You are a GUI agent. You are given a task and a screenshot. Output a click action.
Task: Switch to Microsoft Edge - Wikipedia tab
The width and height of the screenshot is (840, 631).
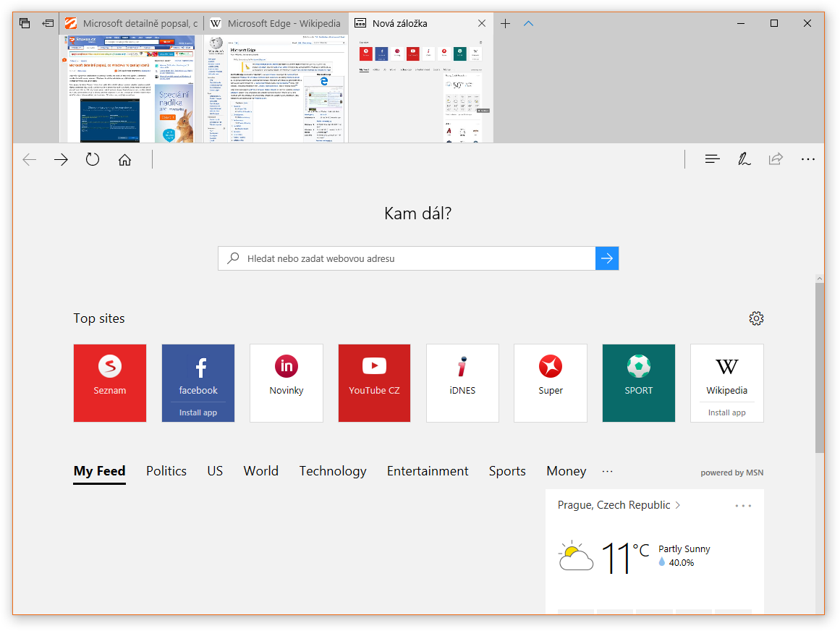pyautogui.click(x=276, y=24)
